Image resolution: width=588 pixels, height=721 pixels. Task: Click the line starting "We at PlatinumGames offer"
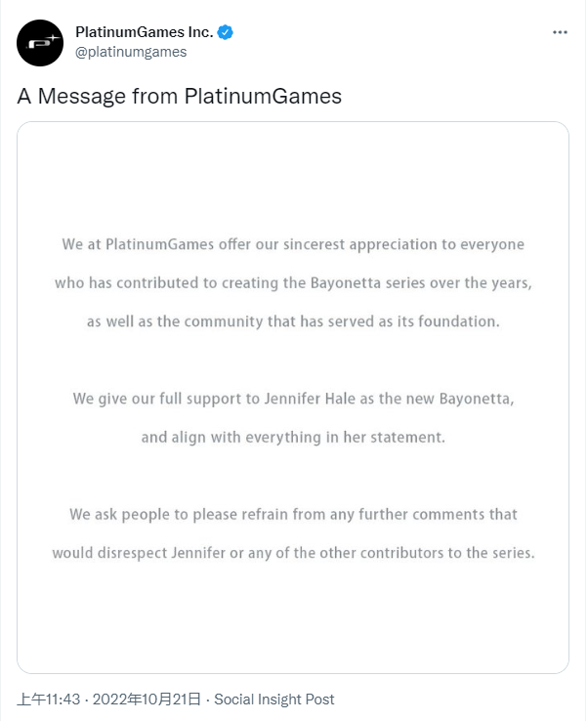pyautogui.click(x=293, y=243)
